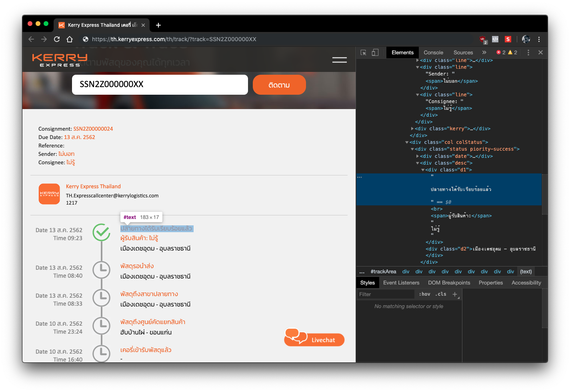570x392 pixels.
Task: Click the site information globe icon
Action: pos(85,39)
